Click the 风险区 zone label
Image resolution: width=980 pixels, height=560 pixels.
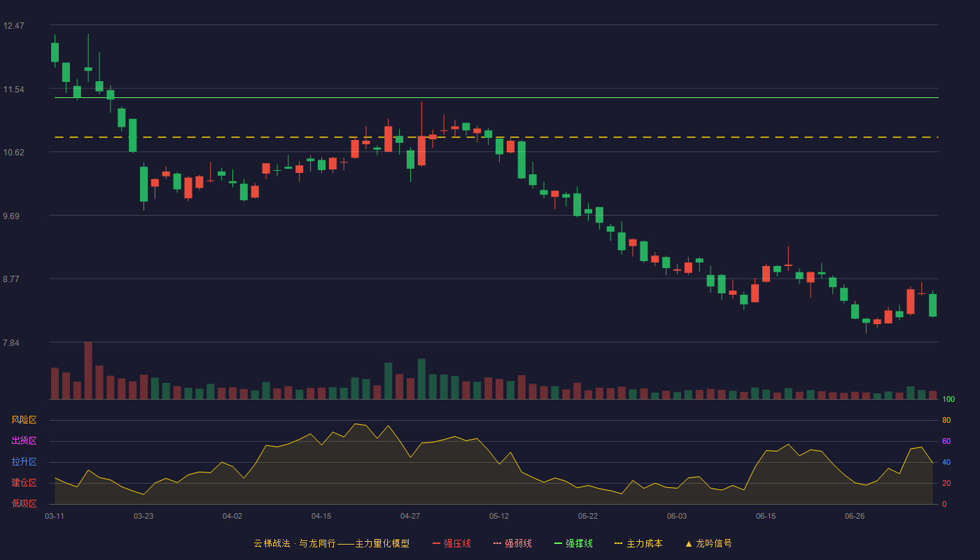(x=24, y=420)
